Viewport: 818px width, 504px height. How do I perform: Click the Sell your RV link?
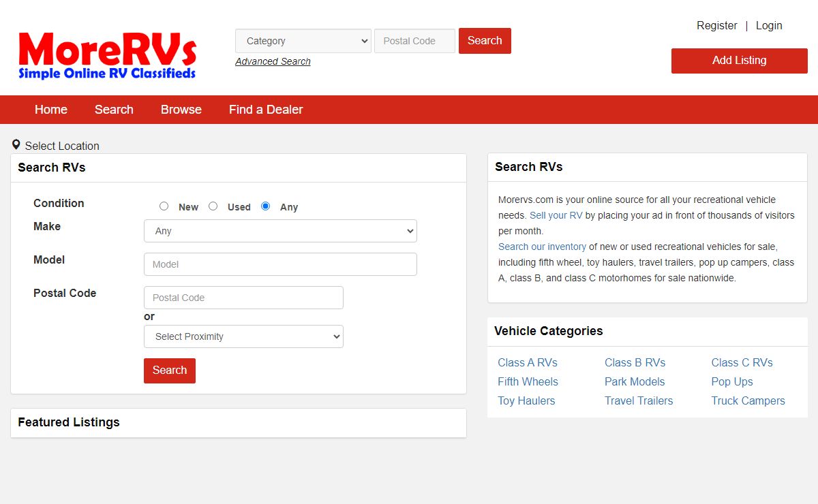[556, 215]
